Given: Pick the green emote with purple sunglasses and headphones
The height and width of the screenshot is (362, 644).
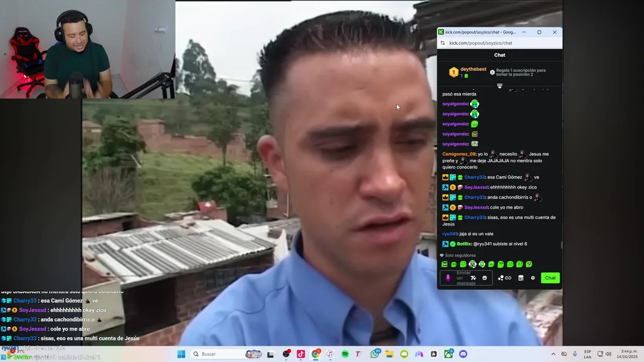Looking at the screenshot, I should point(472,264).
